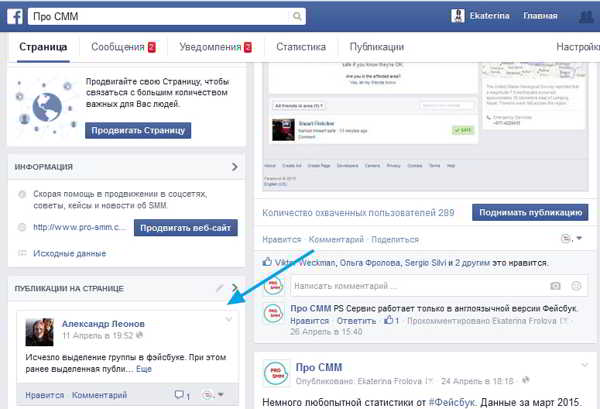Click Ekaterina's profile avatar in the header

[x=458, y=16]
